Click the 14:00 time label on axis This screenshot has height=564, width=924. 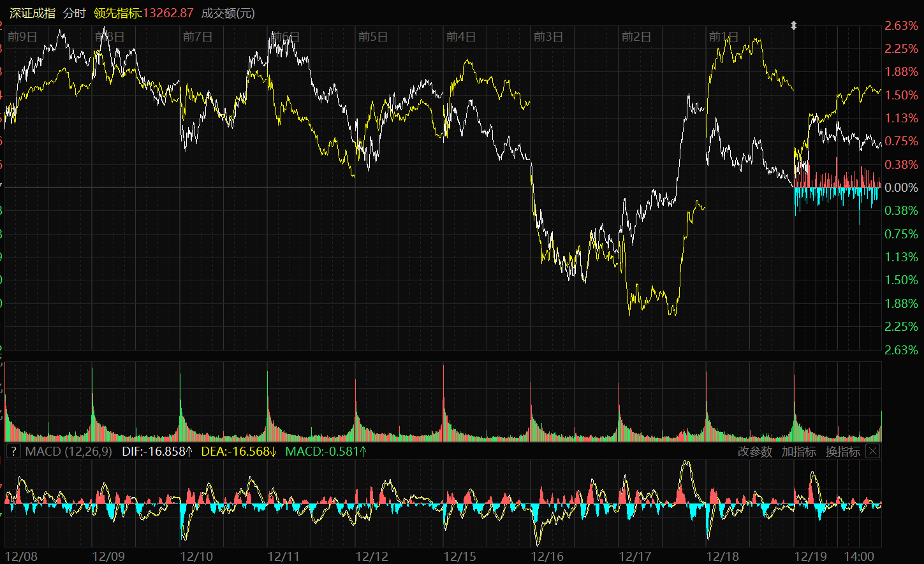click(x=859, y=556)
